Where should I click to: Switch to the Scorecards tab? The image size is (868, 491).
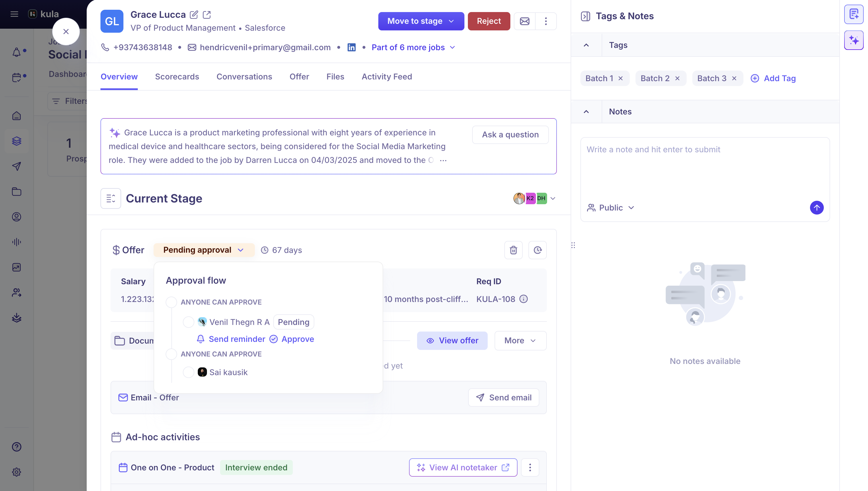177,77
